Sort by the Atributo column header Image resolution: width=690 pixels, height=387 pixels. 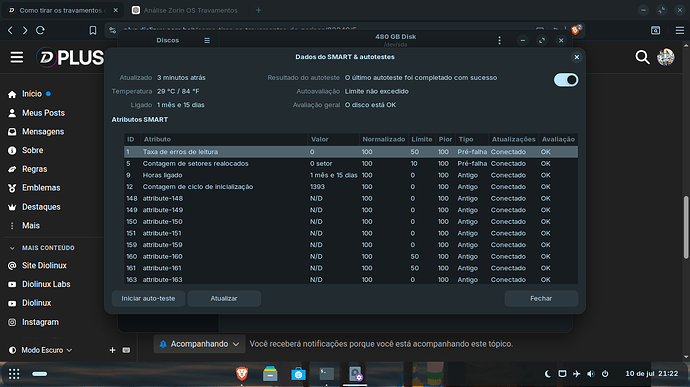tap(224, 139)
